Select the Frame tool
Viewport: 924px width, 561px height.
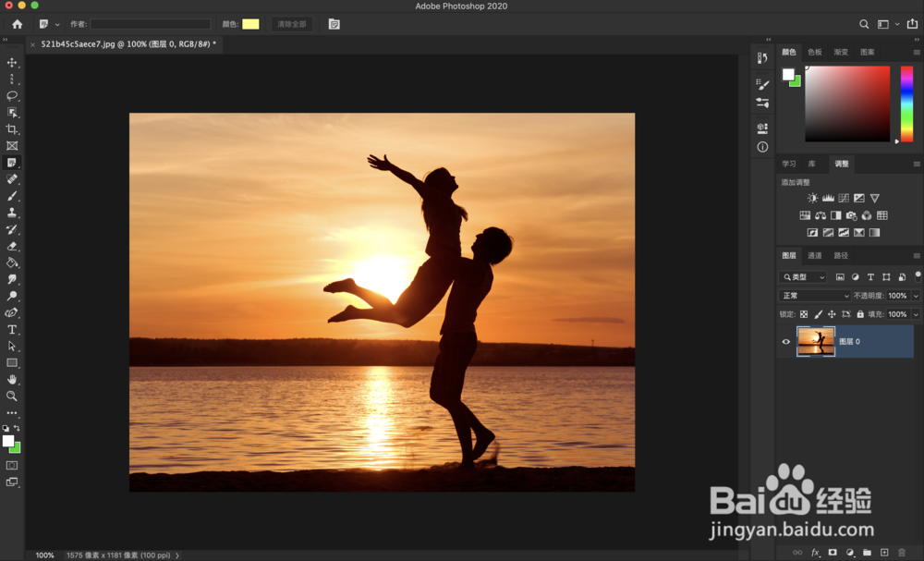(x=12, y=145)
